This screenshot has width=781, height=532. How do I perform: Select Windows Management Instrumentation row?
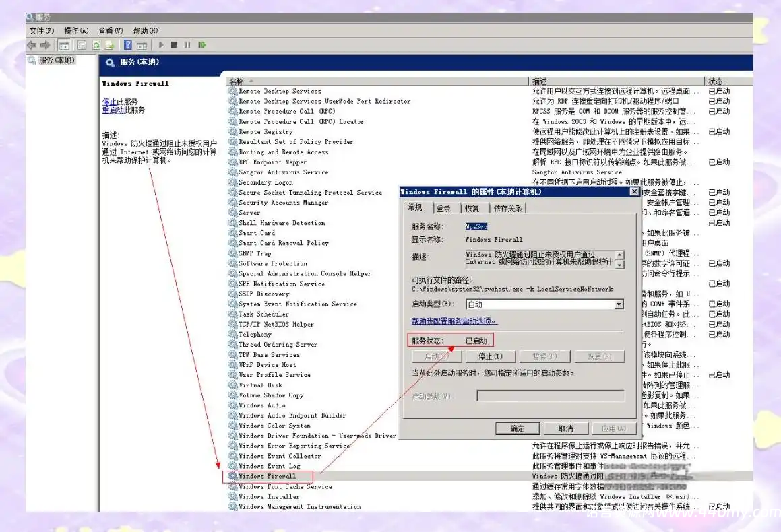(x=299, y=506)
